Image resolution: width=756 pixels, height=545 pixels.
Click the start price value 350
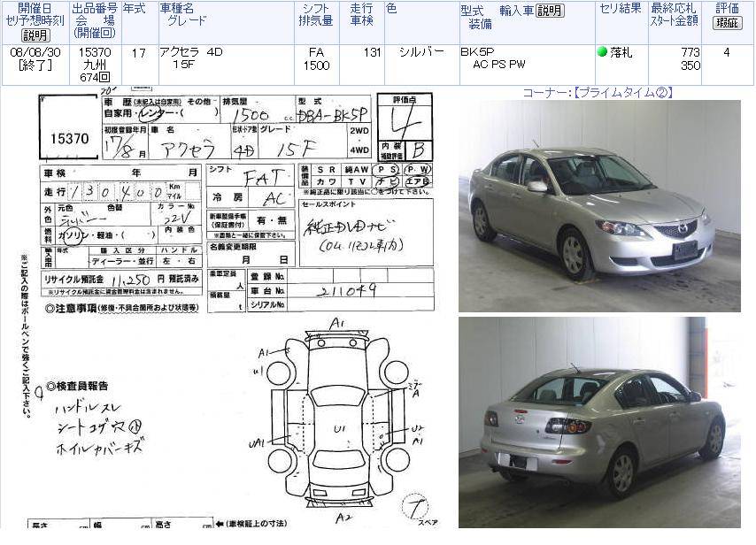pos(690,65)
